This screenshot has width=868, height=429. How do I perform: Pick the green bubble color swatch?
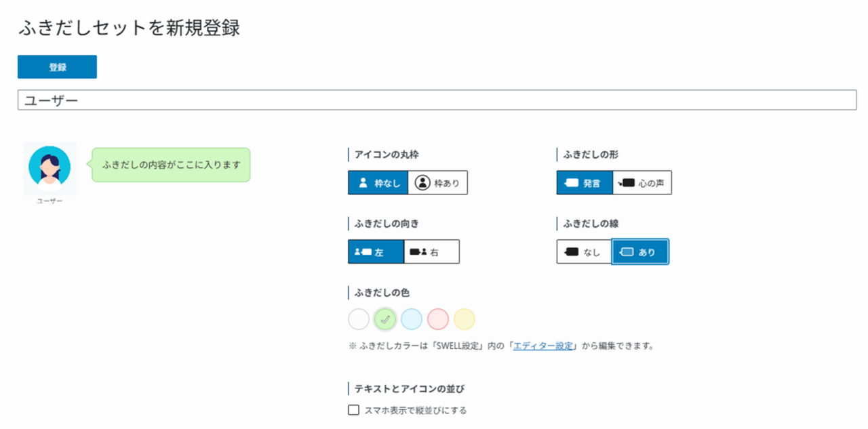385,319
